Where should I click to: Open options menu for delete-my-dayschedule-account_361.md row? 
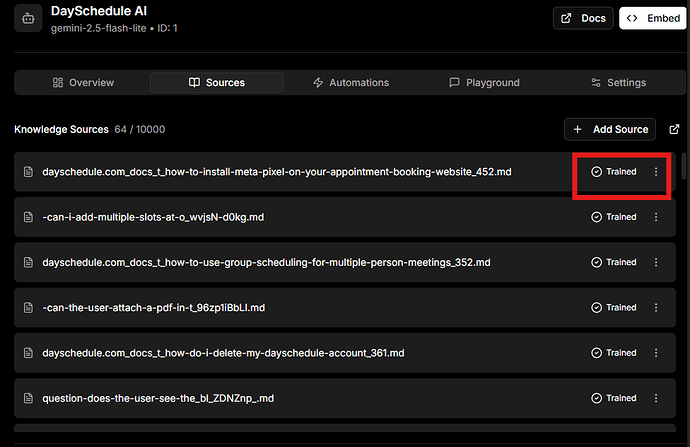(x=656, y=353)
